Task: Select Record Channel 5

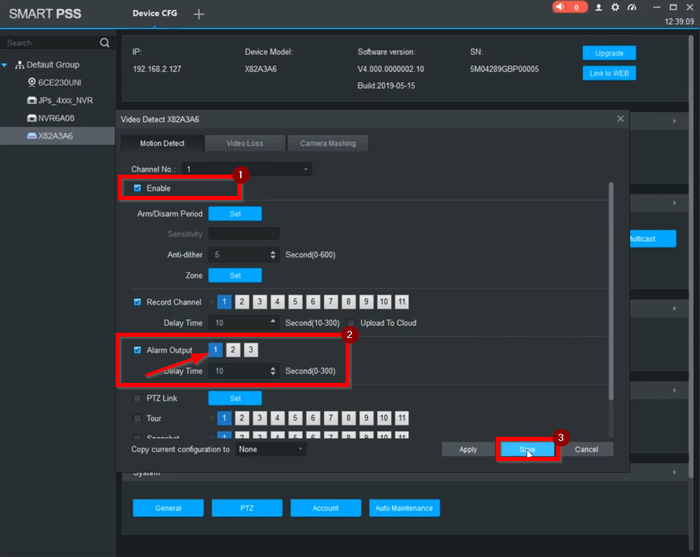Action: (295, 302)
